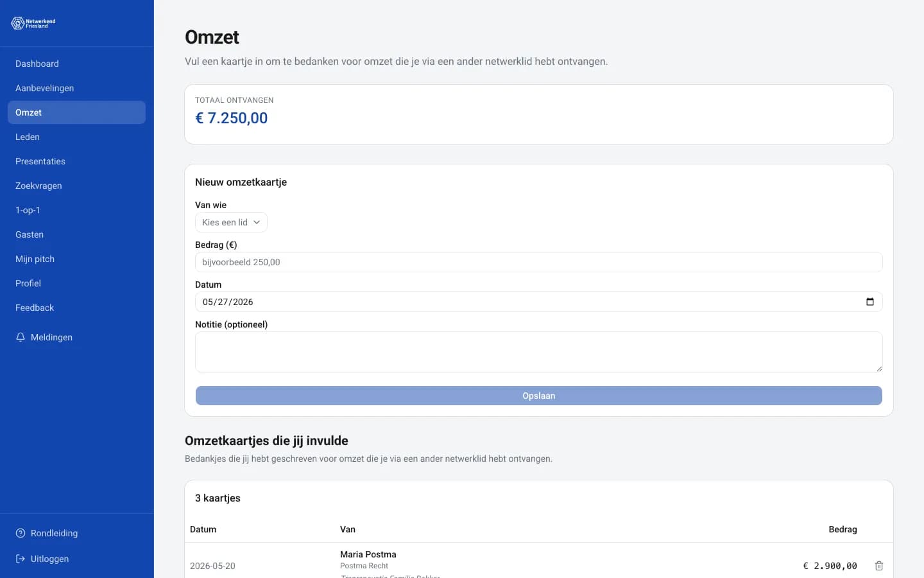The height and width of the screenshot is (578, 924).
Task: Click the total amount € 7.250,00
Action: [232, 118]
